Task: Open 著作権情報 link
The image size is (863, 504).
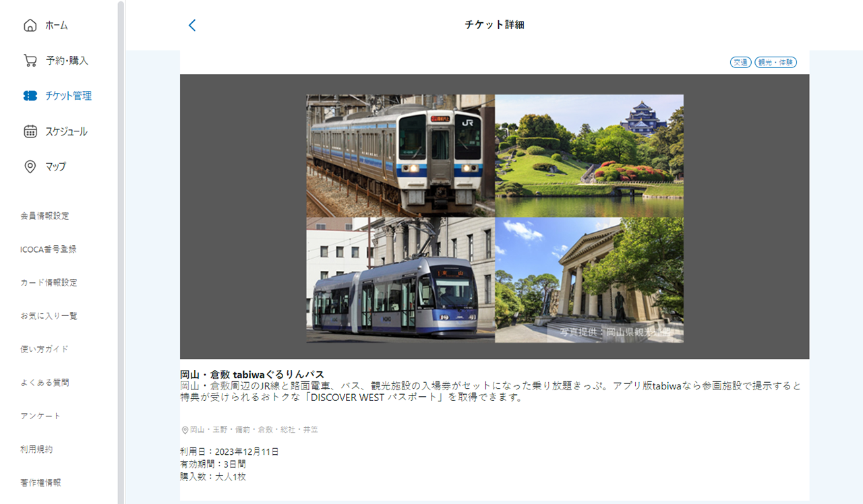Action: click(40, 482)
